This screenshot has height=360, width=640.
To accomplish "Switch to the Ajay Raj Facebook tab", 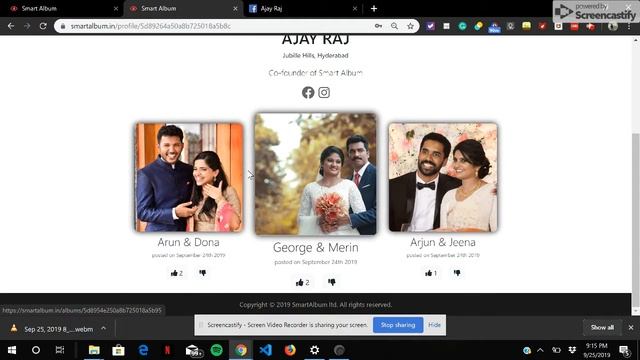I will (302, 9).
